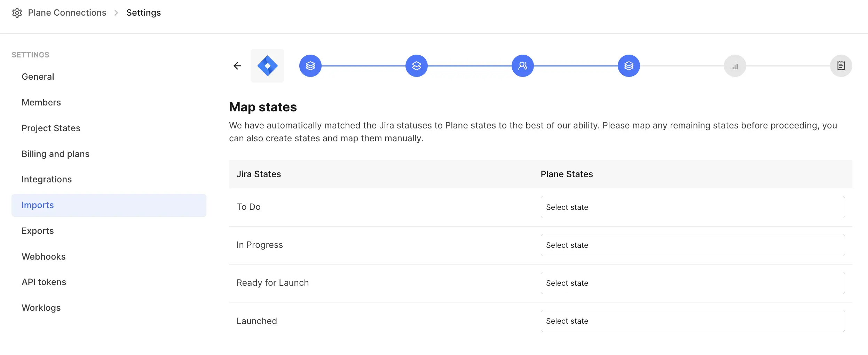Open state dropdown for In Progress
The width and height of the screenshot is (868, 355).
tap(692, 245)
